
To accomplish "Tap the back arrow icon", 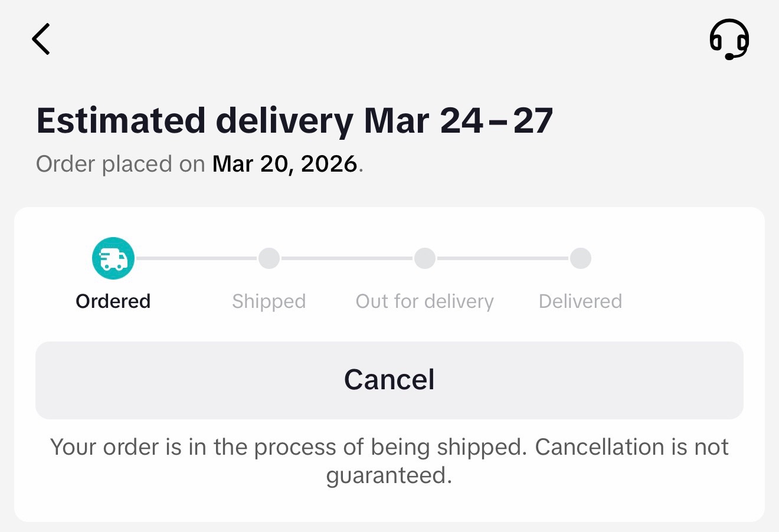I will click(41, 39).
